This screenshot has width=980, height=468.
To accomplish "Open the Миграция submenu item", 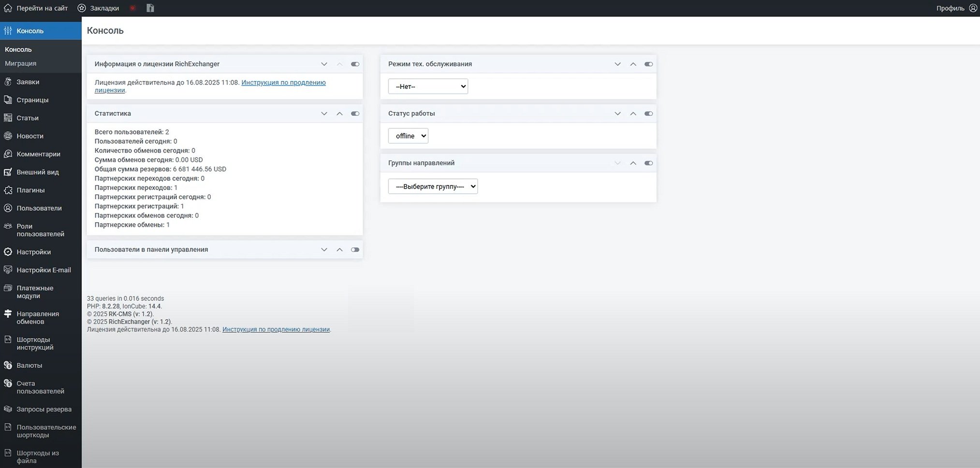I will pyautogui.click(x=20, y=63).
